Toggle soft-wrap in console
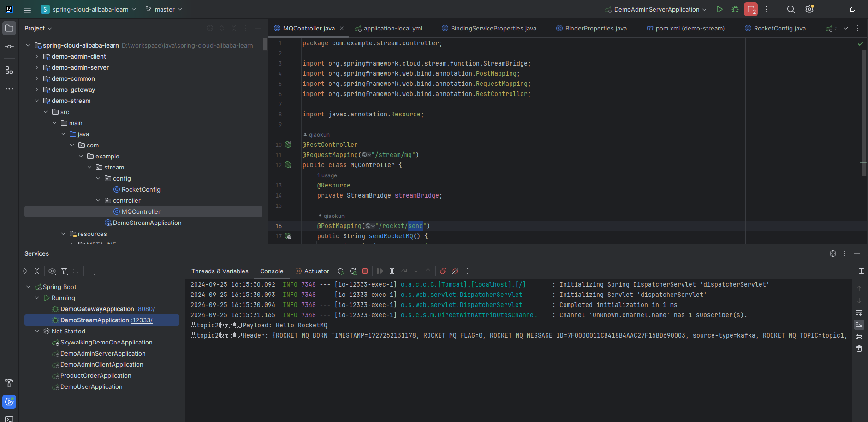The width and height of the screenshot is (868, 422). pos(859,313)
